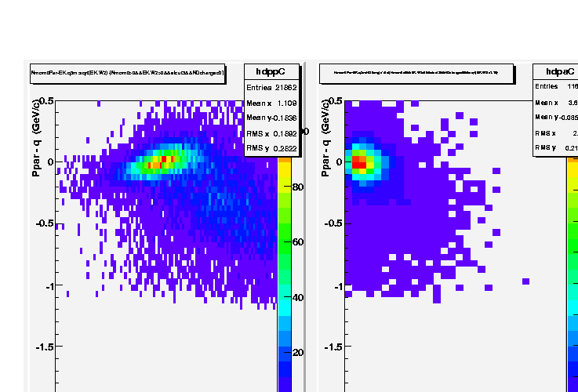Click the "-1" tick label on left plot

click(49, 286)
